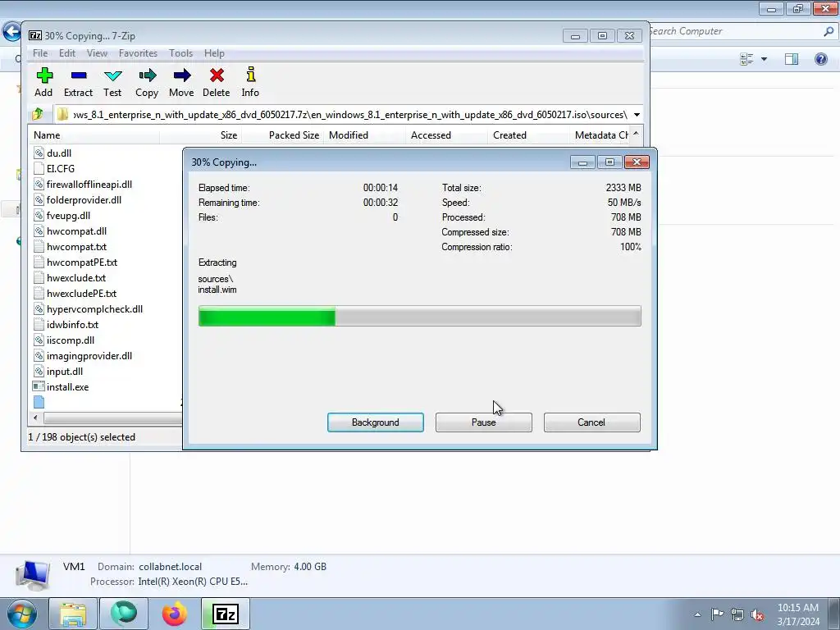Sort by Modified column header

click(365, 135)
